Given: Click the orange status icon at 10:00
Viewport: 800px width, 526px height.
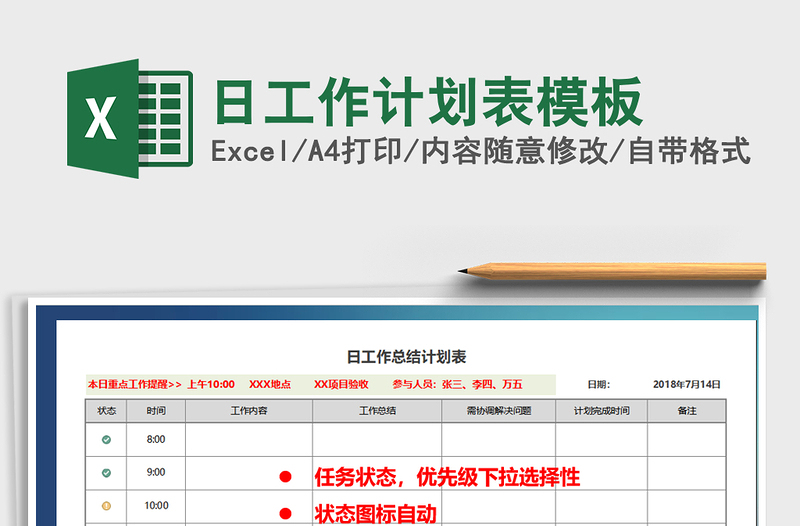Looking at the screenshot, I should click(107, 506).
